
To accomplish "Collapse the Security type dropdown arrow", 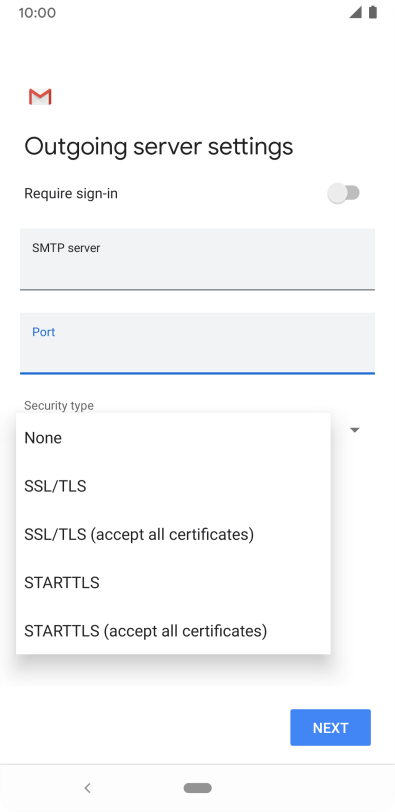I will point(355,430).
